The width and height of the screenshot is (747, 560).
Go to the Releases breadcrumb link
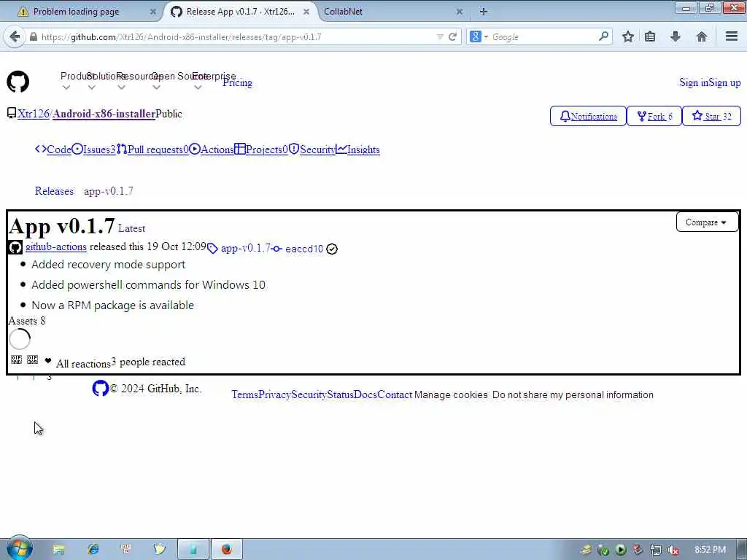click(x=54, y=191)
